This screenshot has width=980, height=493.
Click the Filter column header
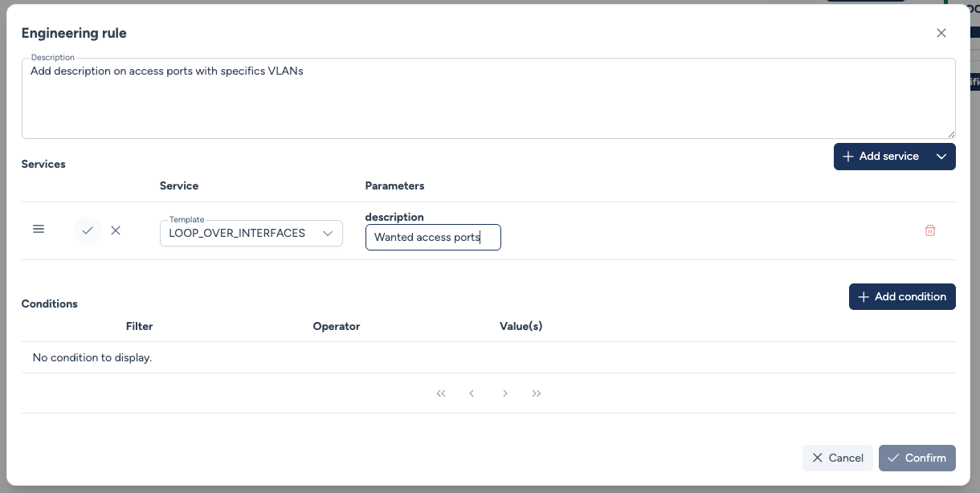pyautogui.click(x=139, y=326)
